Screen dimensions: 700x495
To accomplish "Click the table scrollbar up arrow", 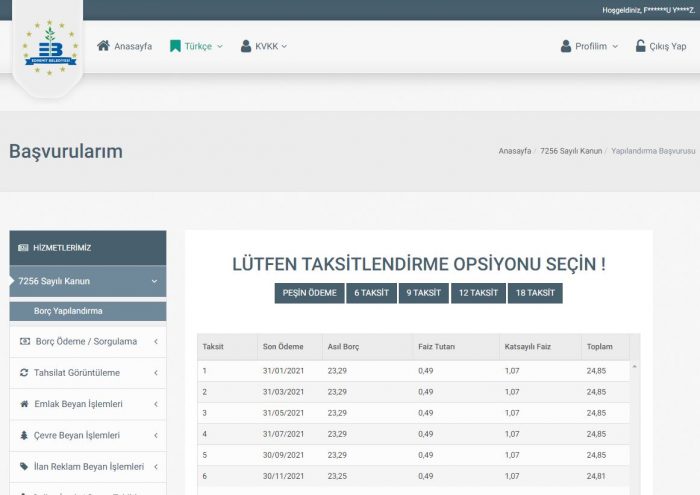I will (x=634, y=368).
